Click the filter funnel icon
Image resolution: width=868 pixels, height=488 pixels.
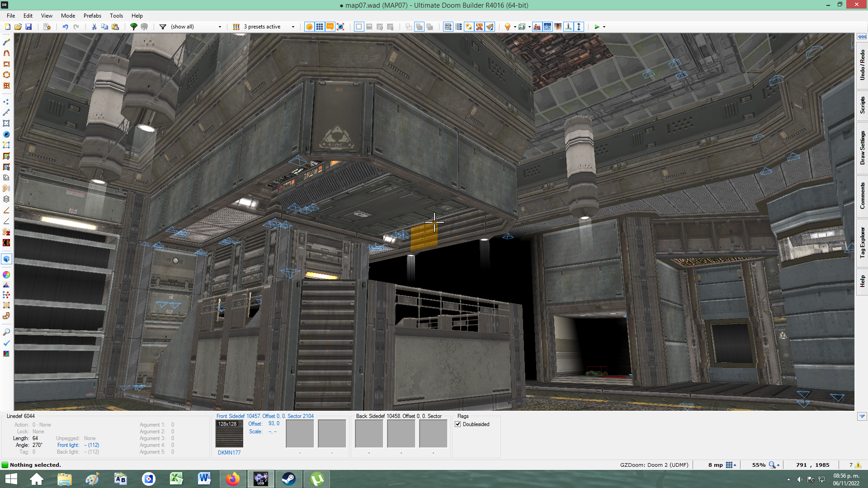[x=163, y=27]
